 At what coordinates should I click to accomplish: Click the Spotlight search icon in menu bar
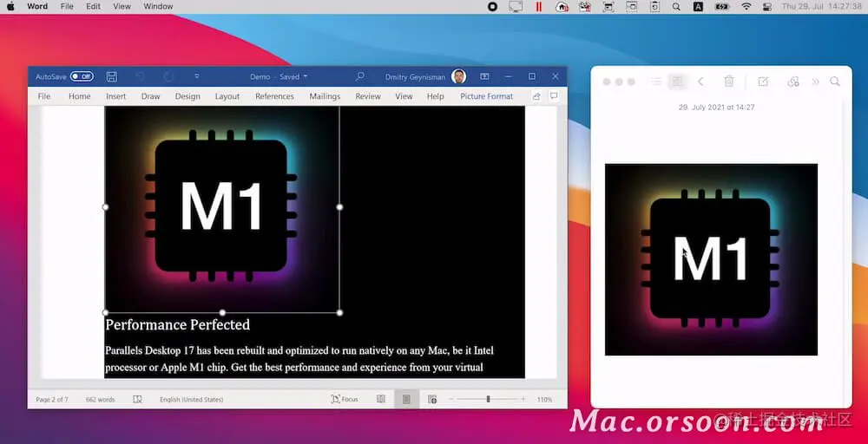coord(676,7)
